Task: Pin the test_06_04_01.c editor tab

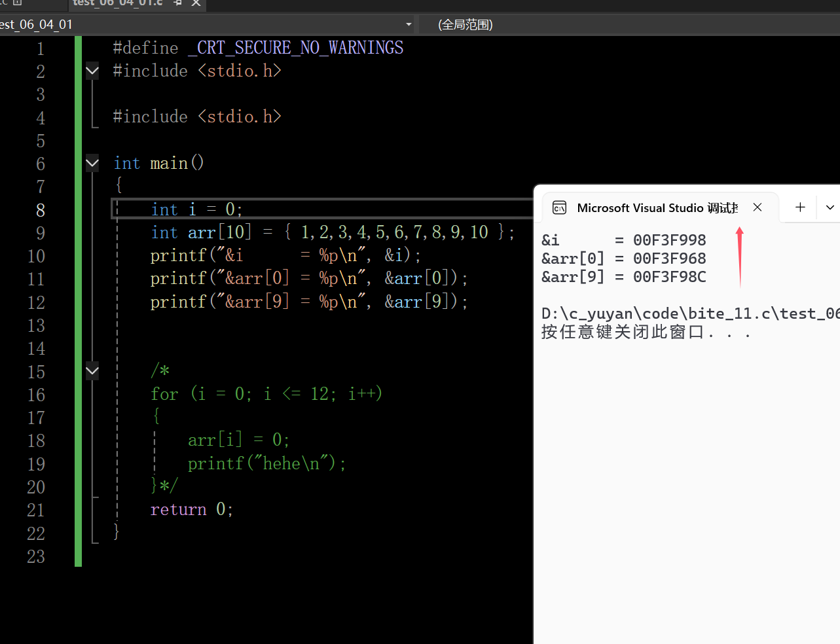Action: pos(178,3)
